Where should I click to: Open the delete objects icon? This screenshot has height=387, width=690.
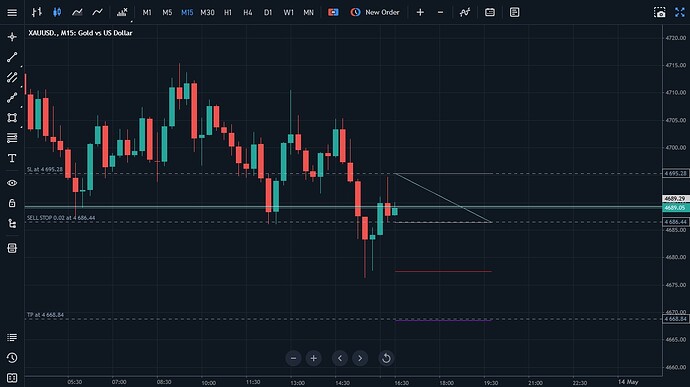(12, 248)
